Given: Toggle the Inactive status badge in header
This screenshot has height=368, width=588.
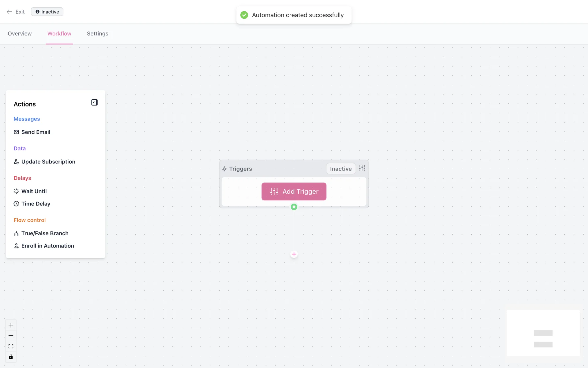Looking at the screenshot, I should (x=47, y=12).
